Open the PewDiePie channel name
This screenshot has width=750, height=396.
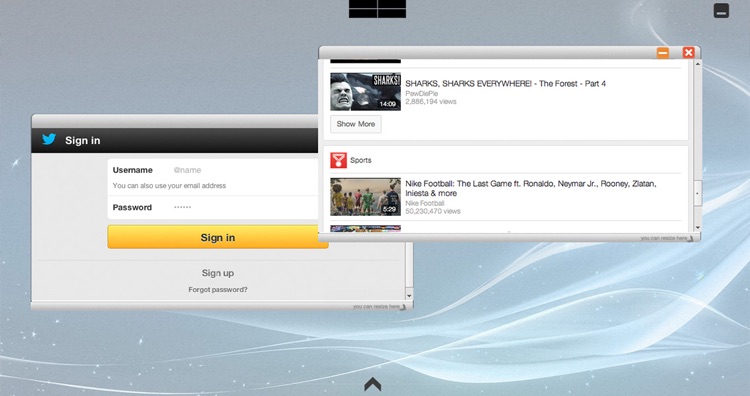[421, 93]
